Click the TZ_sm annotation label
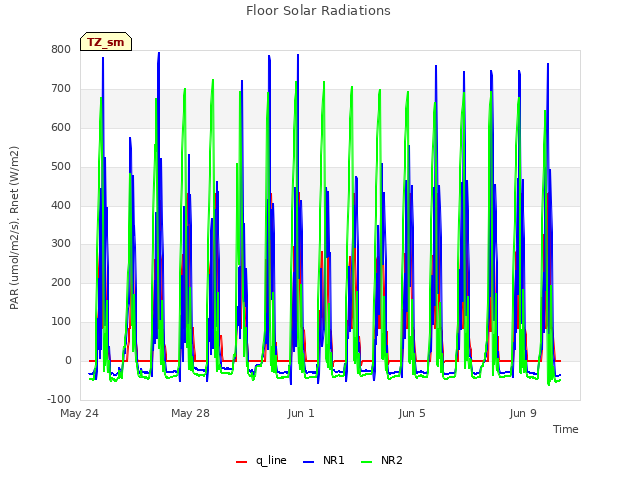 coord(106,42)
